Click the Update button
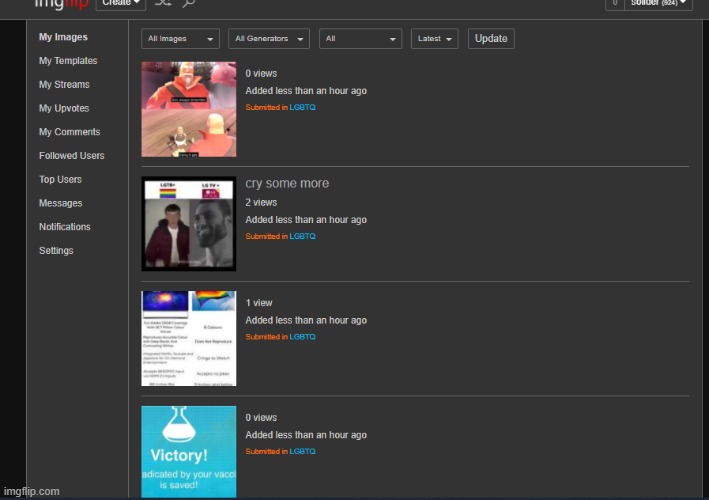Viewport: 709px width, 500px height. point(491,38)
